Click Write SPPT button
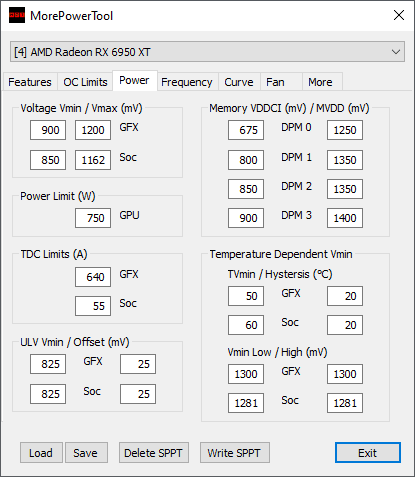416x477 pixels. click(x=235, y=453)
